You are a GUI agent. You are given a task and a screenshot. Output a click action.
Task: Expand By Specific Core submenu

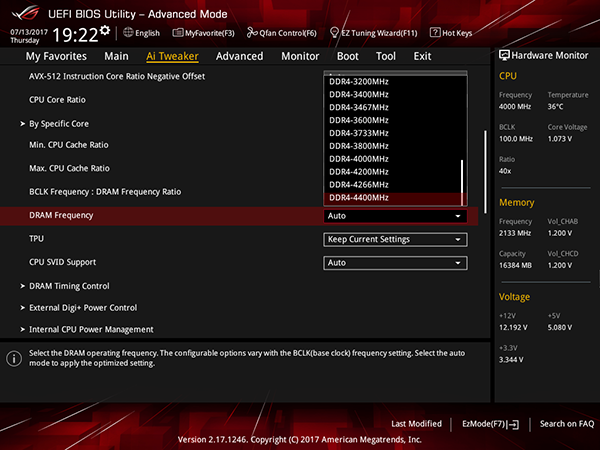[x=59, y=124]
